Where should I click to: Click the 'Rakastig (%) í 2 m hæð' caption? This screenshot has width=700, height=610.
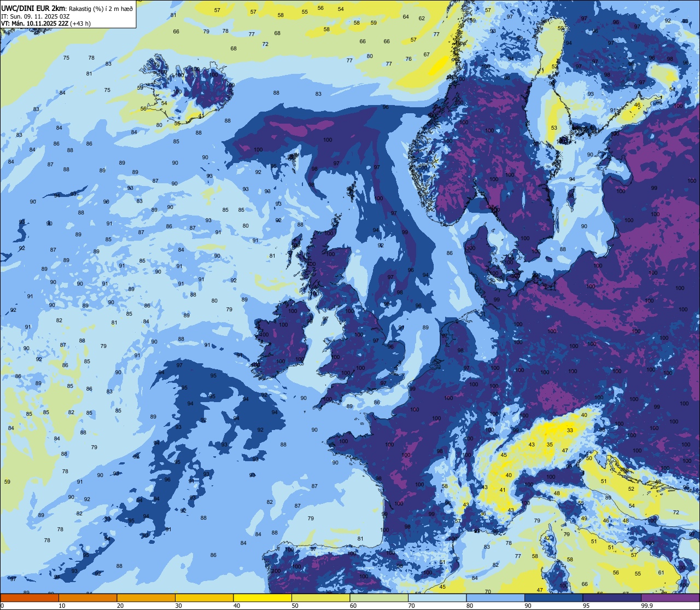101,8
